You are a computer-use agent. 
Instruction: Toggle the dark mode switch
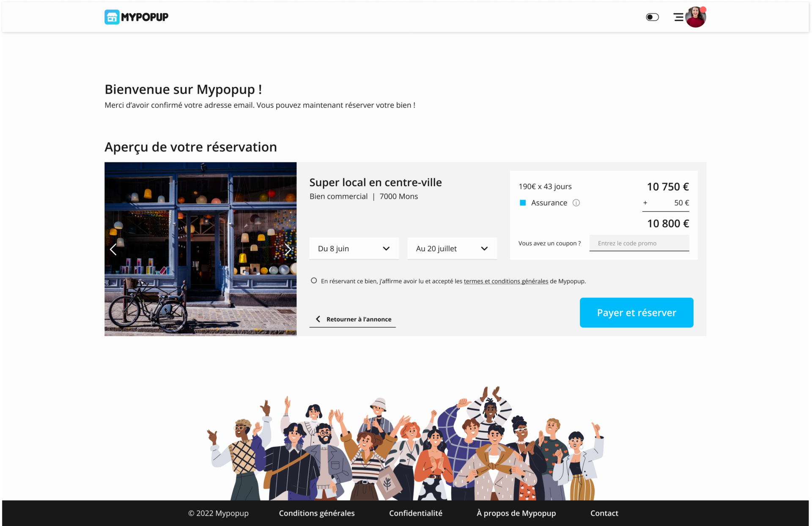(652, 17)
